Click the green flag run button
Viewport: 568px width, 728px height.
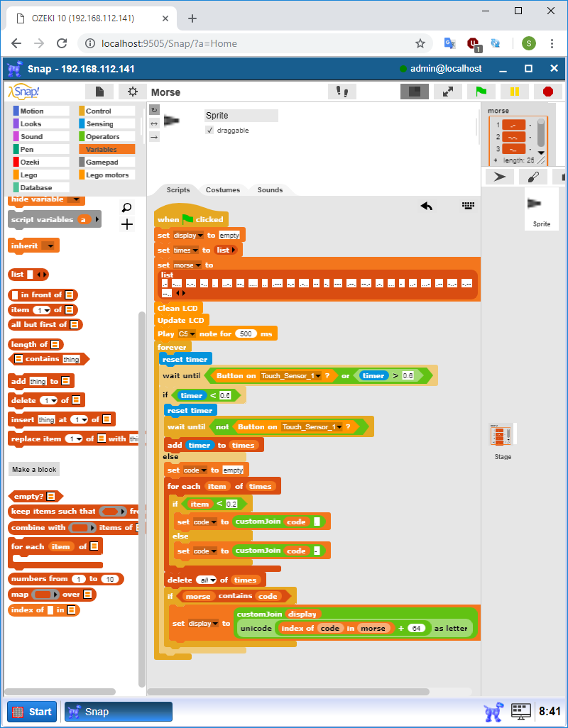point(481,92)
